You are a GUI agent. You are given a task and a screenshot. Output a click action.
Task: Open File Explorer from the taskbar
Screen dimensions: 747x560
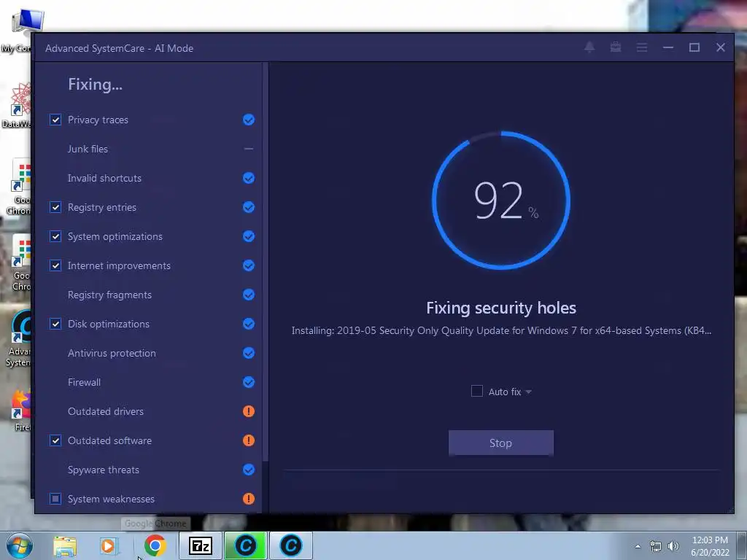click(65, 546)
